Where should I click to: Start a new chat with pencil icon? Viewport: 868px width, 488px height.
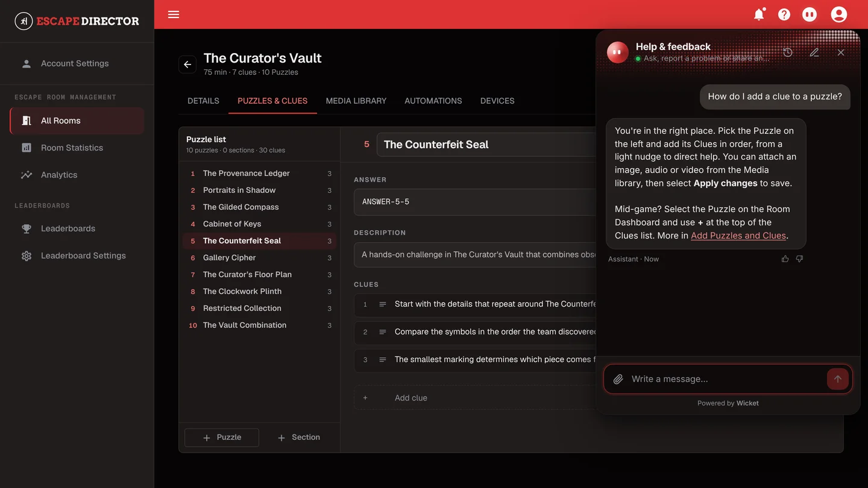click(814, 52)
